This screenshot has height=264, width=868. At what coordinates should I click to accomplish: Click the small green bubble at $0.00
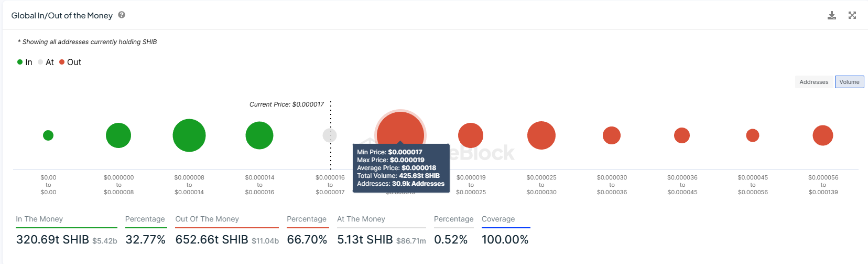48,135
